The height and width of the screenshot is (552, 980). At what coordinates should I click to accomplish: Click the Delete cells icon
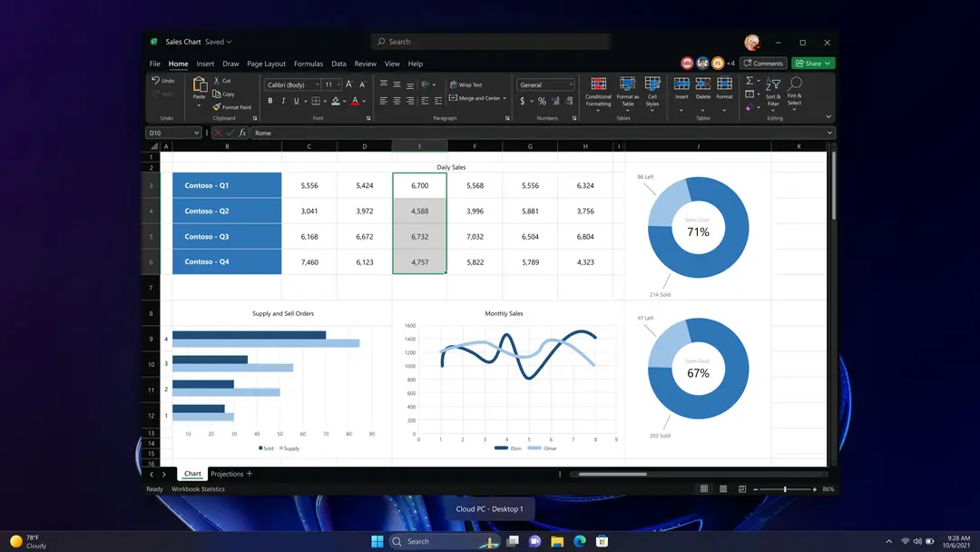tap(703, 84)
